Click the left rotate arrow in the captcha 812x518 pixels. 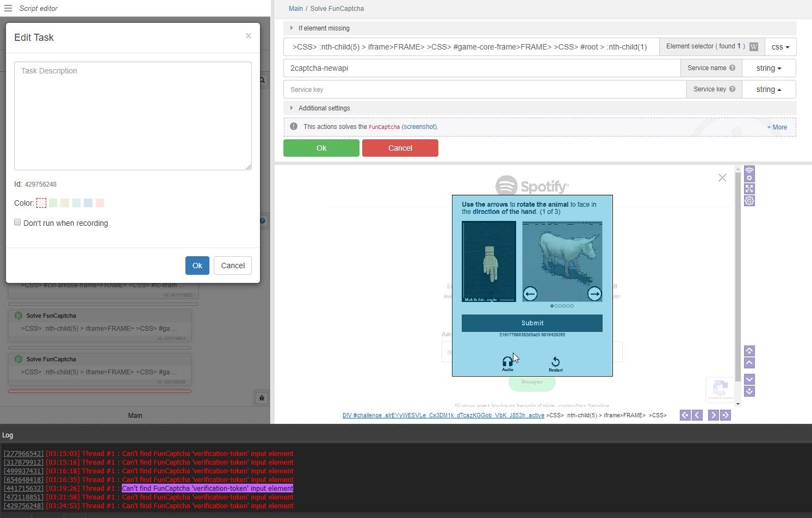[x=530, y=294]
